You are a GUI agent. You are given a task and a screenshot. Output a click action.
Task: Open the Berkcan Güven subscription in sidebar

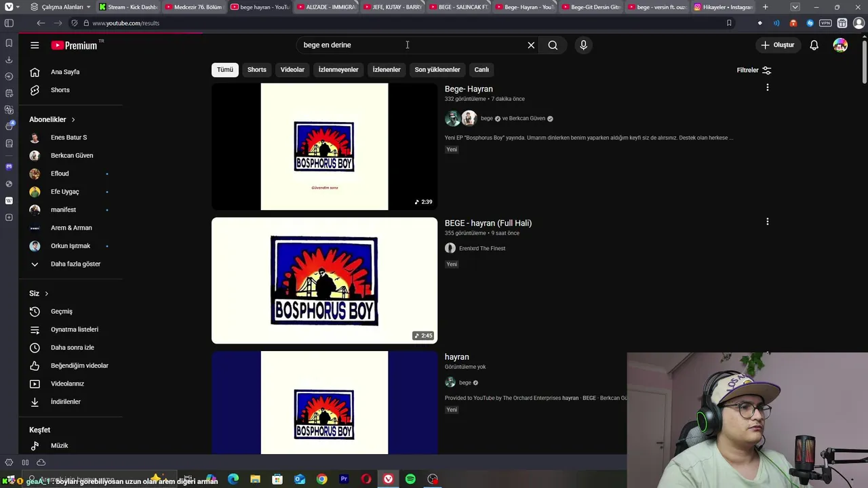pos(72,156)
